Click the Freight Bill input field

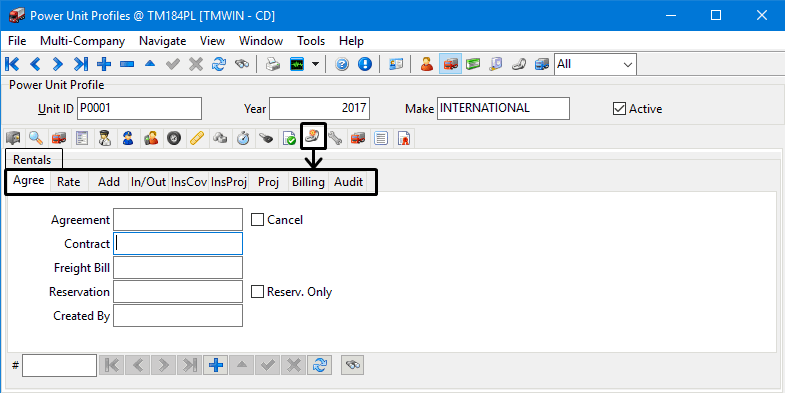click(178, 268)
